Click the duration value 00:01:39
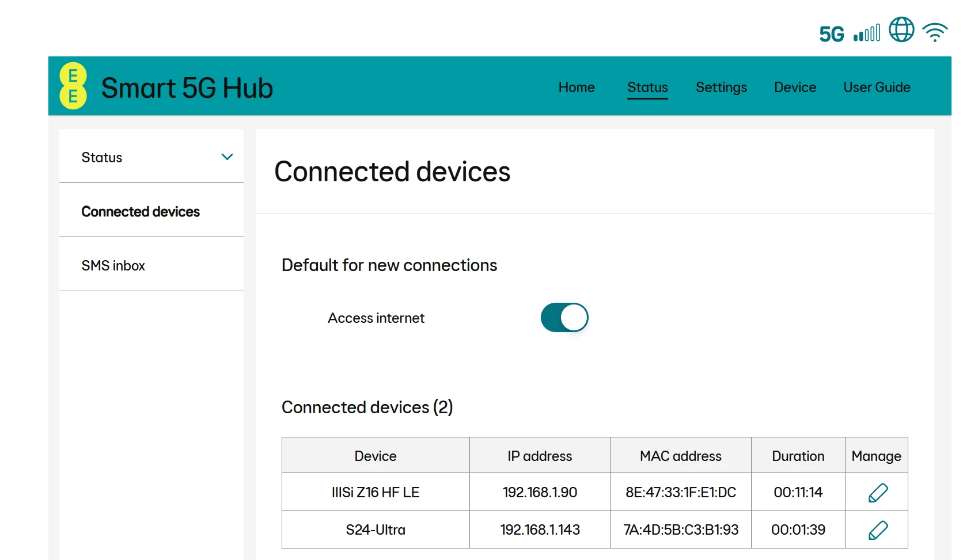963x560 pixels. pyautogui.click(x=798, y=530)
